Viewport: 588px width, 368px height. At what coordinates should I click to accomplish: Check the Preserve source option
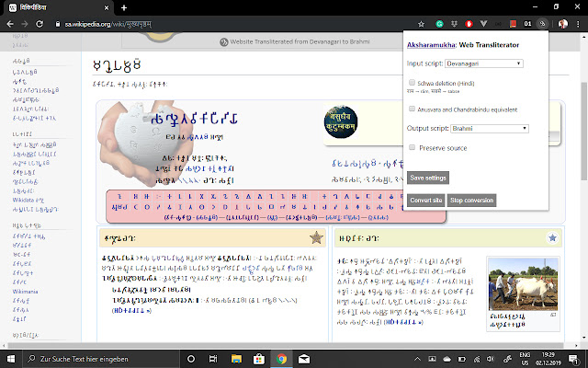pos(412,147)
